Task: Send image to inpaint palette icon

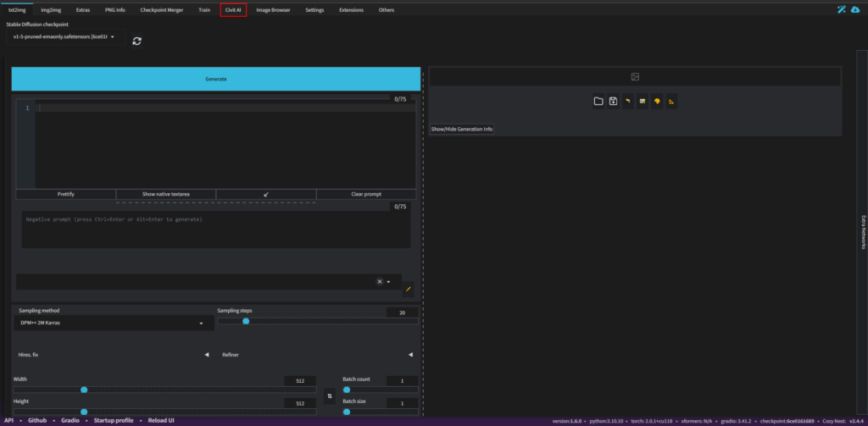Action: [657, 102]
